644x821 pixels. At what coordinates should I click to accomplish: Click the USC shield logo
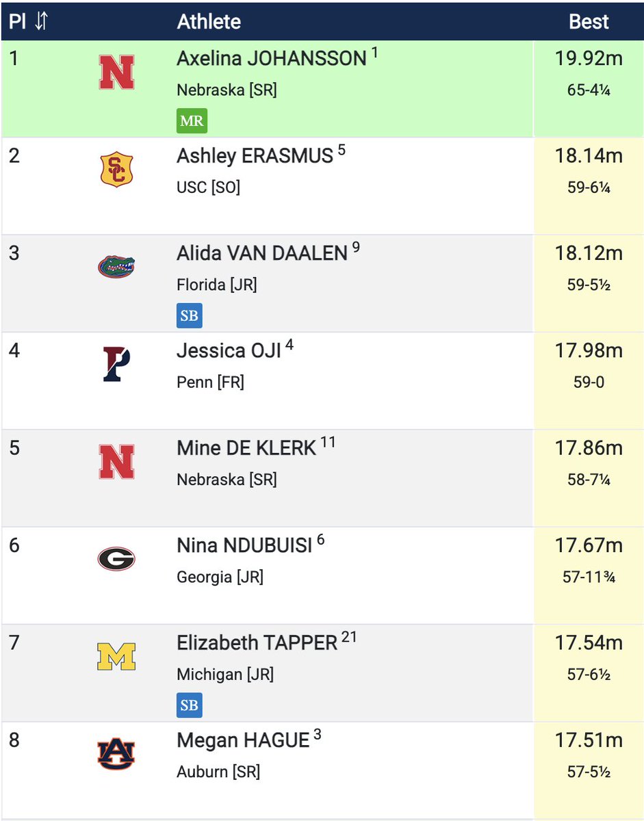(116, 170)
